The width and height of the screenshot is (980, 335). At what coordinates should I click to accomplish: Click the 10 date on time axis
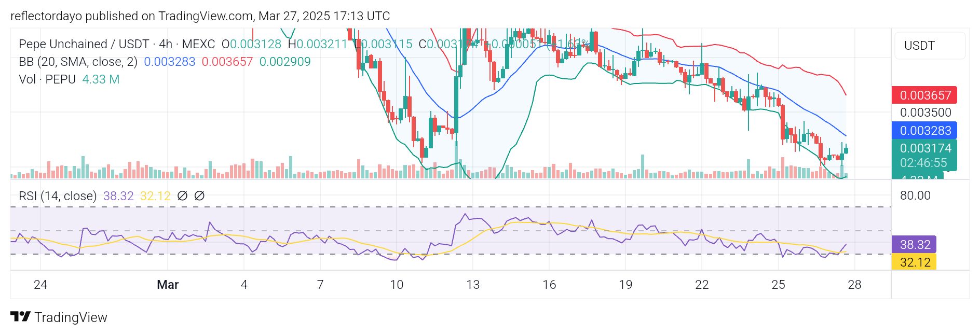pos(397,285)
